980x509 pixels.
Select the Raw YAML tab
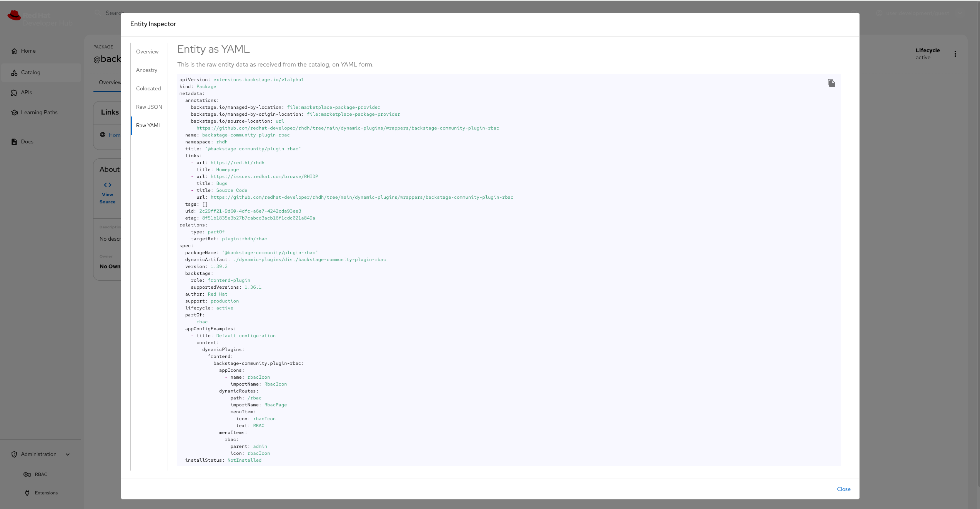point(149,125)
